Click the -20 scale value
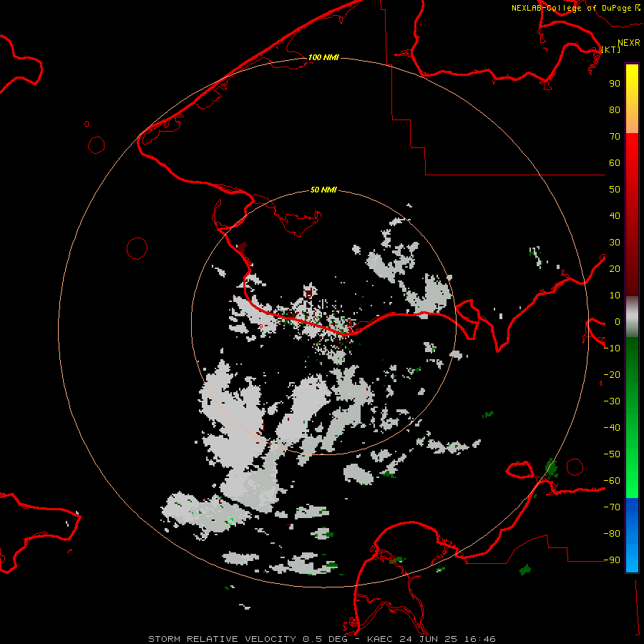 (612, 374)
